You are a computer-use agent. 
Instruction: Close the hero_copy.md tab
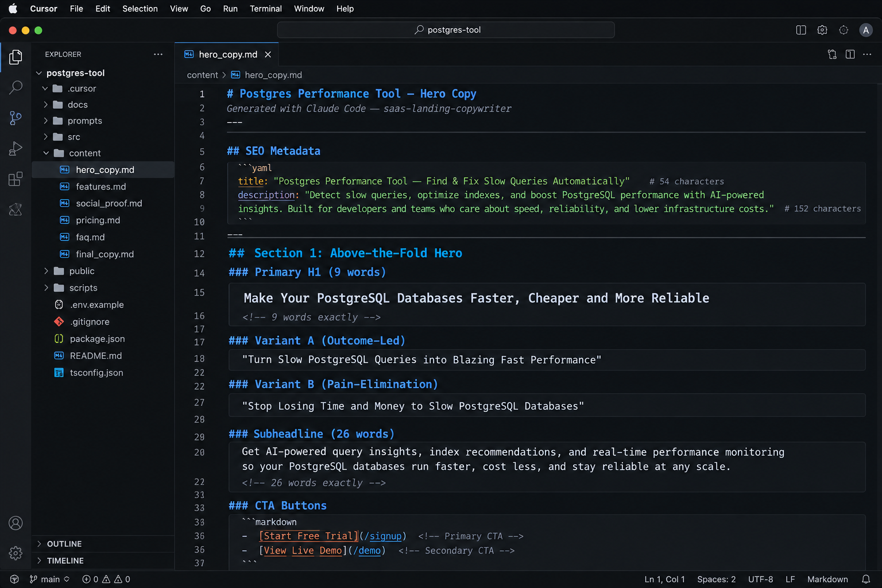[268, 55]
